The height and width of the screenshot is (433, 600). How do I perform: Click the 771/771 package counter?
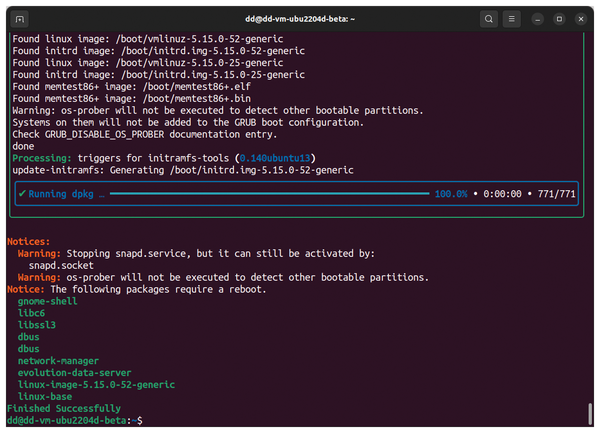coord(556,194)
